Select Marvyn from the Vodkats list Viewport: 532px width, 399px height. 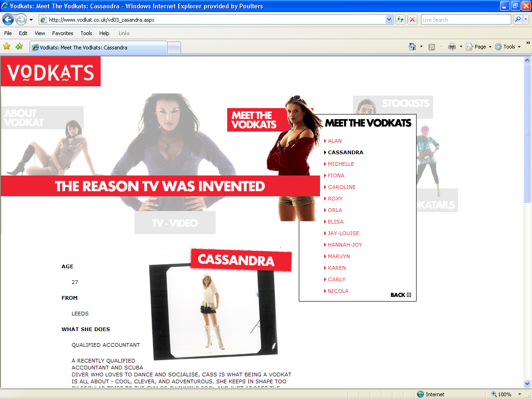tap(337, 256)
